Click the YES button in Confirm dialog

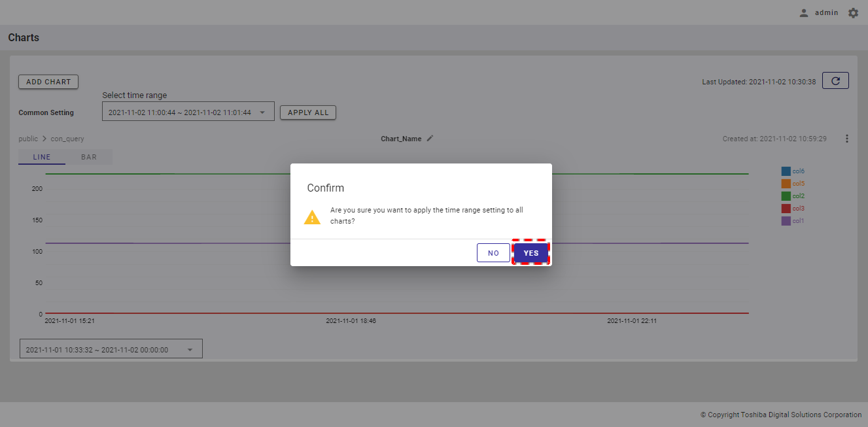[530, 253]
